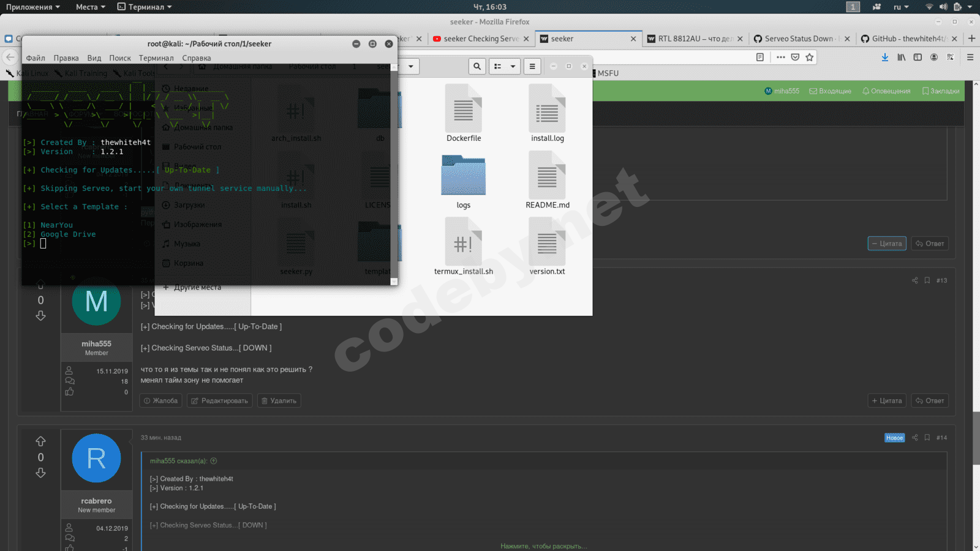This screenshot has height=551, width=980.
Task: Click Ответ button on post #13
Action: coord(930,401)
